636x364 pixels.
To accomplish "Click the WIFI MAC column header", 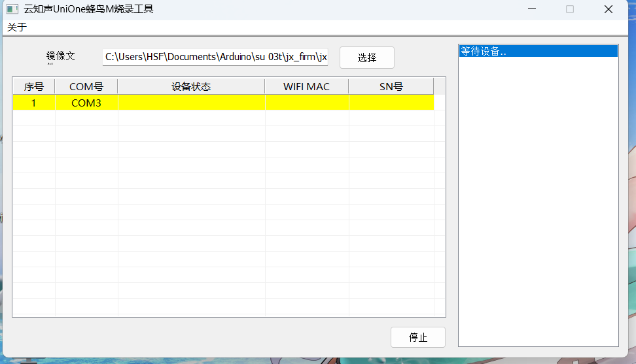I will [306, 87].
